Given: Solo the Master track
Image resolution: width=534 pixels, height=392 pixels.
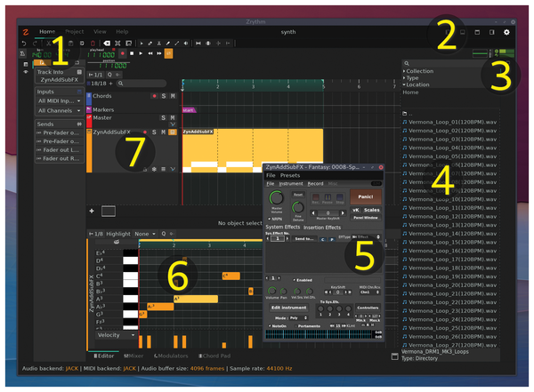Looking at the screenshot, I should click(164, 117).
